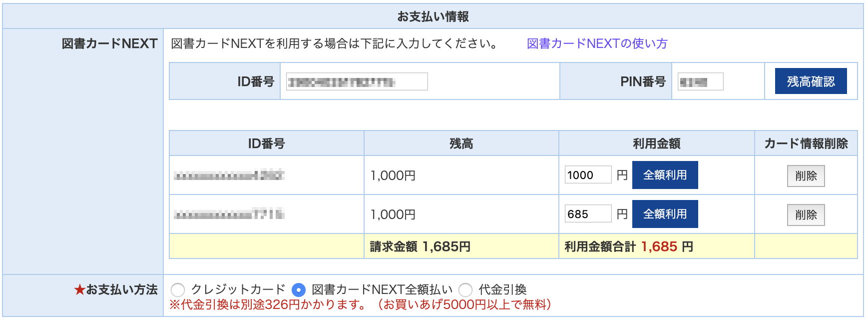Focus the PIN番号 input field
Viewport: 868px width, 321px height.
coord(700,81)
